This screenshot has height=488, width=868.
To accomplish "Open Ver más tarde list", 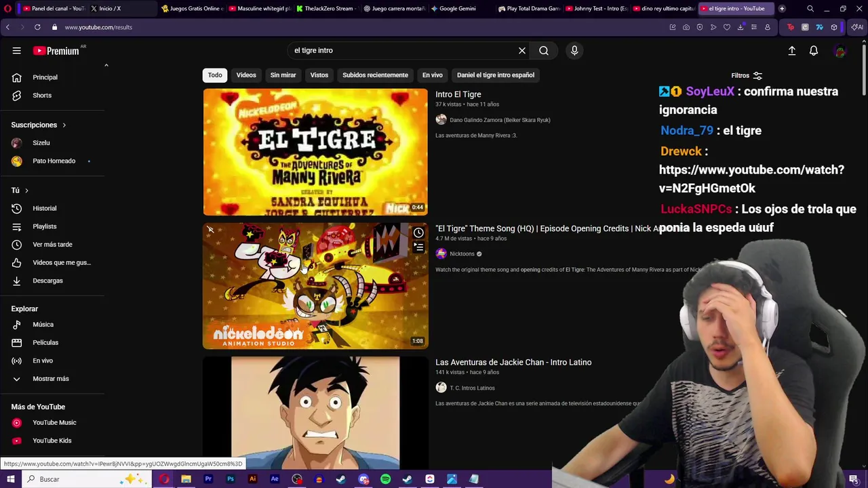I will (53, 245).
